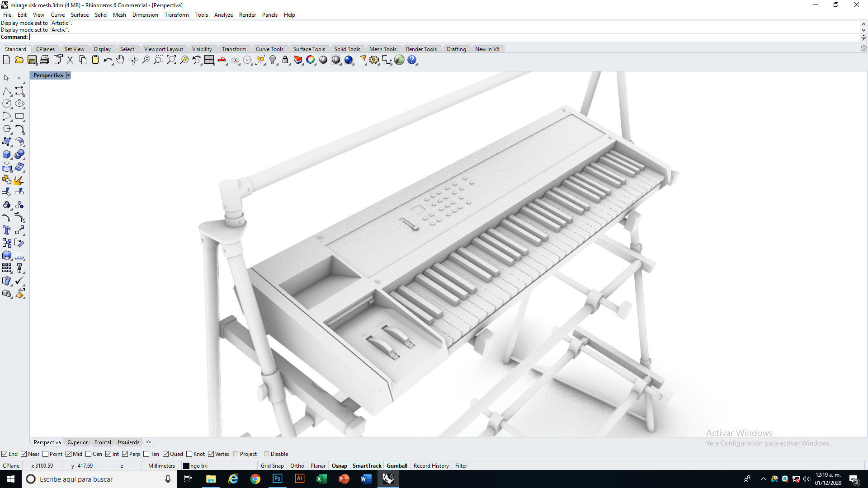The height and width of the screenshot is (488, 868).
Task: Toggle the Quad osnap checkbox
Action: [166, 454]
